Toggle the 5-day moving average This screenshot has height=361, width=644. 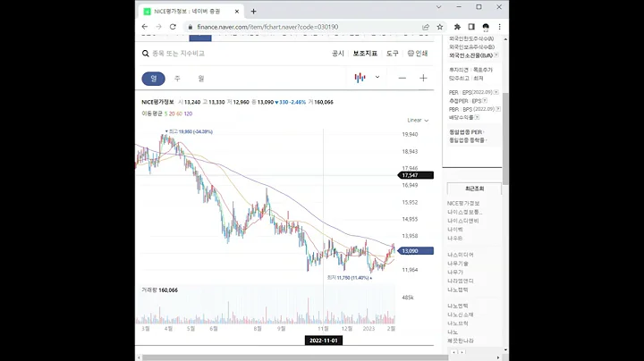(166, 113)
